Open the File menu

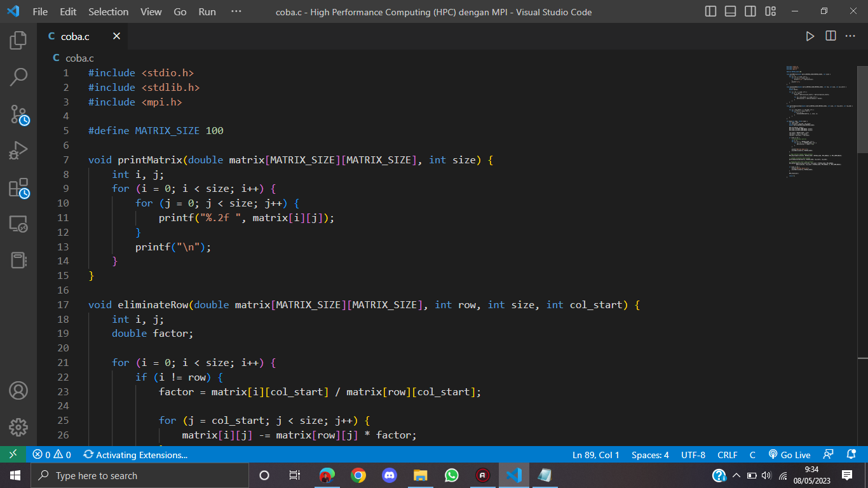(x=40, y=11)
